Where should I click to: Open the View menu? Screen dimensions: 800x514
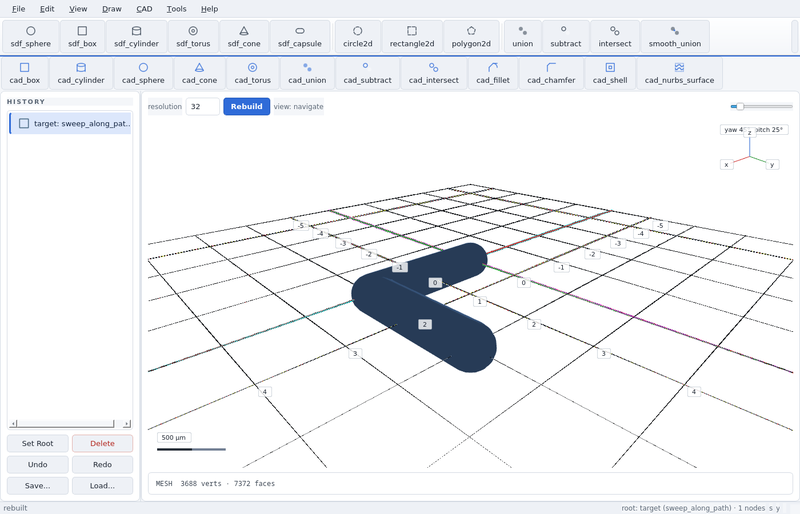click(78, 9)
